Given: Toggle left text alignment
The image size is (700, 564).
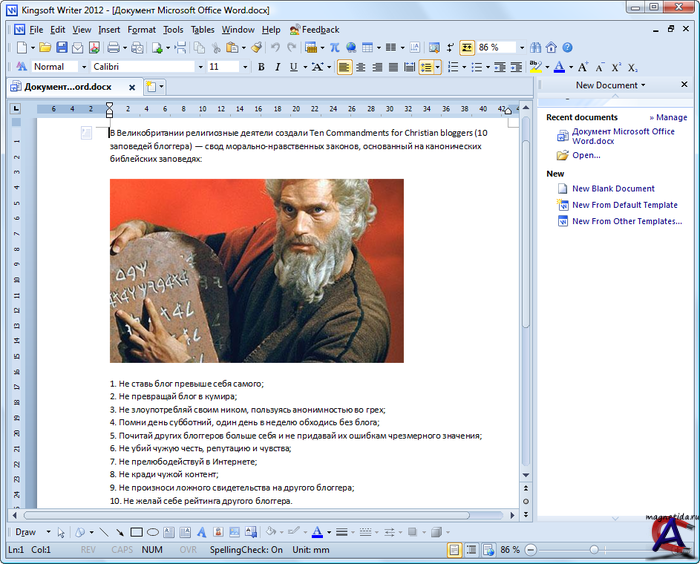Looking at the screenshot, I should [x=344, y=67].
